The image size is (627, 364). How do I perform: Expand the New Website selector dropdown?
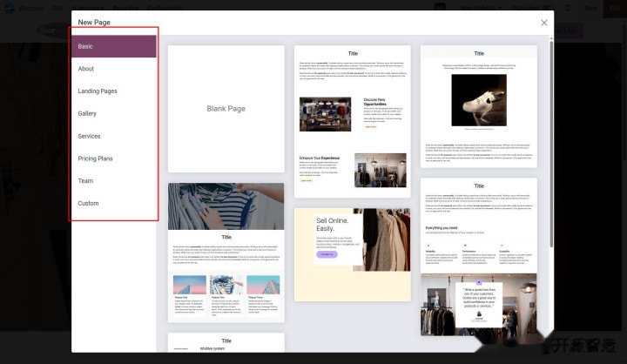(x=481, y=8)
